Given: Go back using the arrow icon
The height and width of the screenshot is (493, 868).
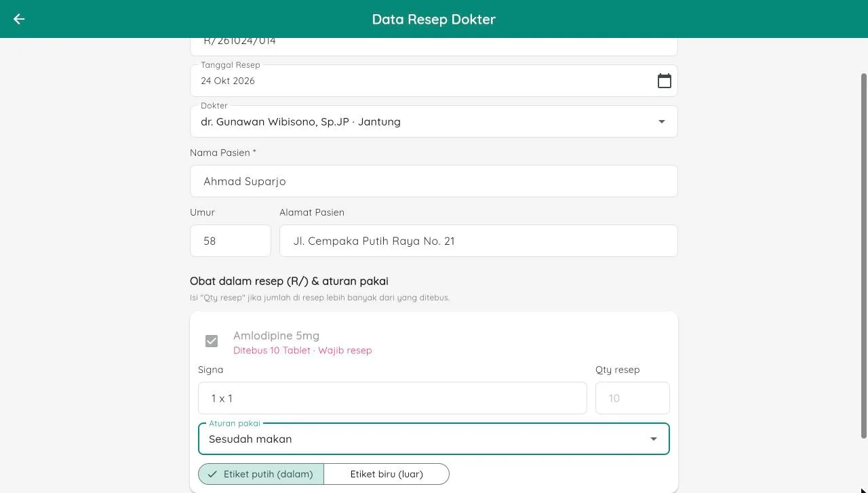Looking at the screenshot, I should point(19,19).
